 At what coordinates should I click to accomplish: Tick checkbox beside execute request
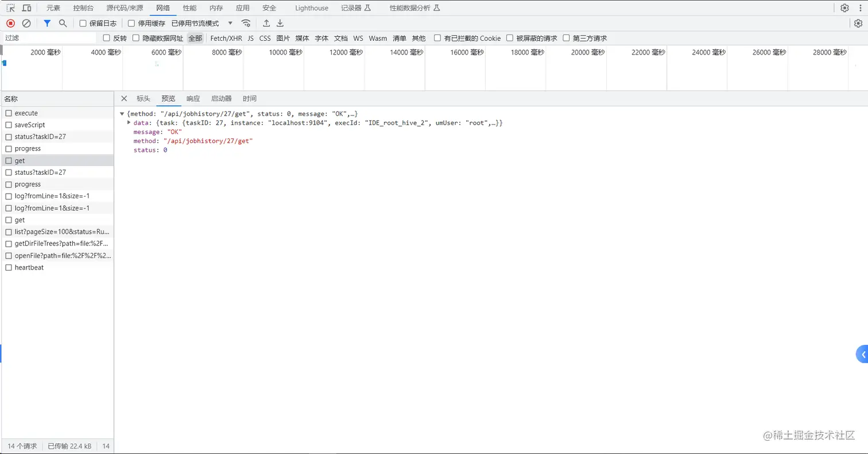click(9, 113)
